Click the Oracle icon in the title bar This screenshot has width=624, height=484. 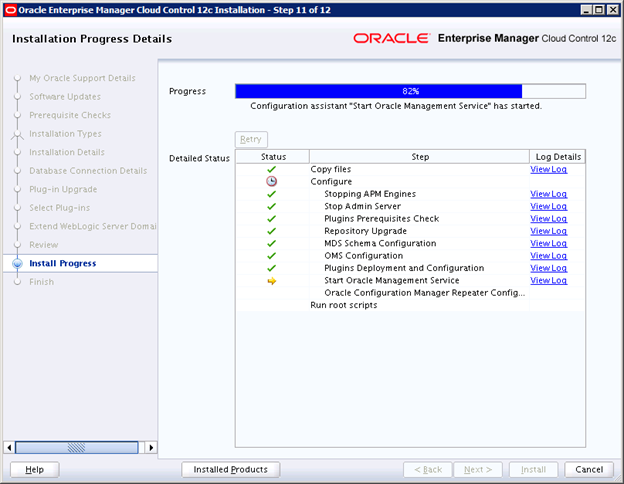(10, 10)
